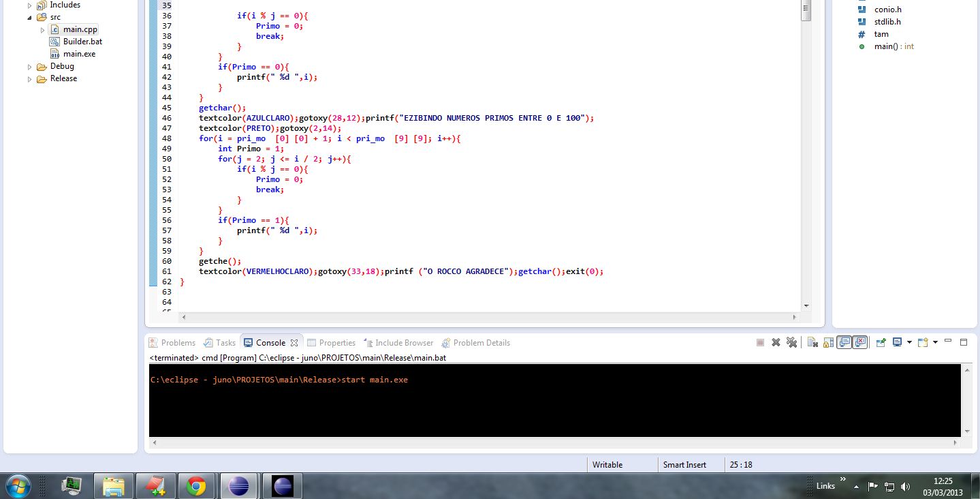Click the volume speaker tray icon

tap(905, 487)
